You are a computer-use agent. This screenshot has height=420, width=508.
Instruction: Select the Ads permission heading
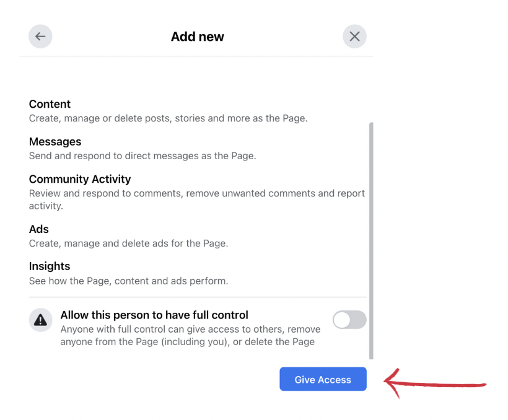[x=39, y=229]
